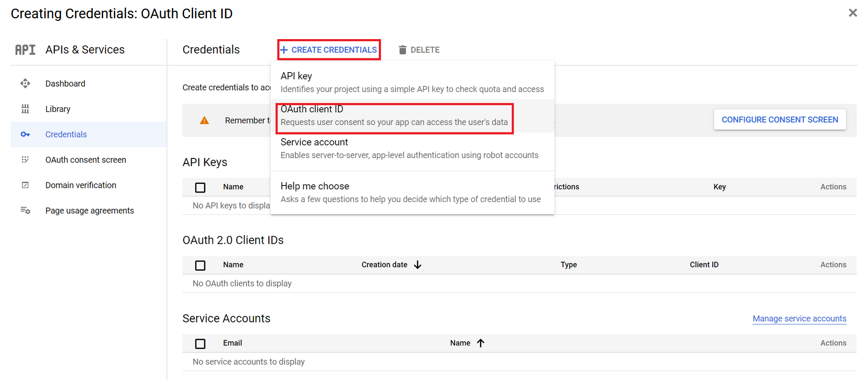Close the Creating Credentials dialog
868x388 pixels.
(853, 13)
